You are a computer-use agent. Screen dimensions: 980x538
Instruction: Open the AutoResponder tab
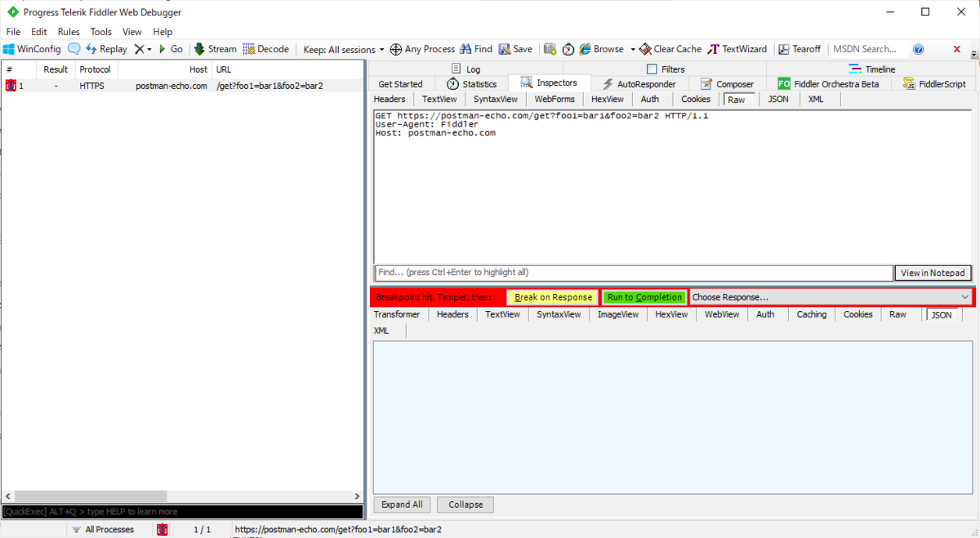point(638,84)
